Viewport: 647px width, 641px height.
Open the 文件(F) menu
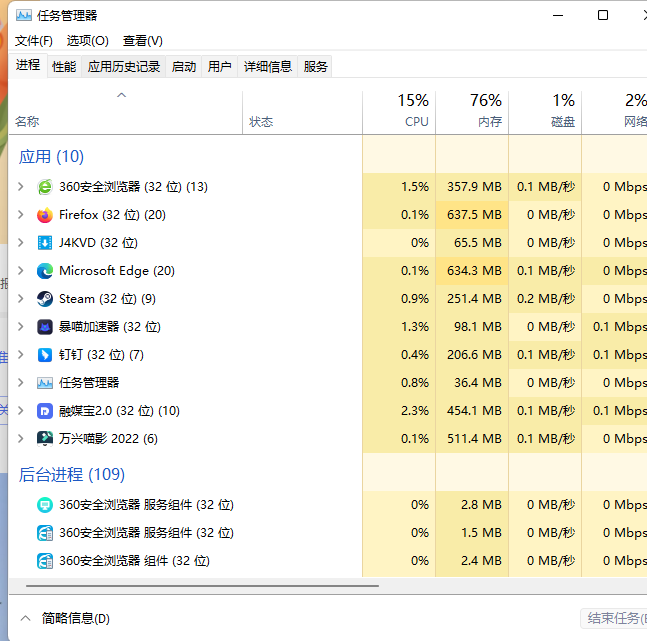[34, 41]
